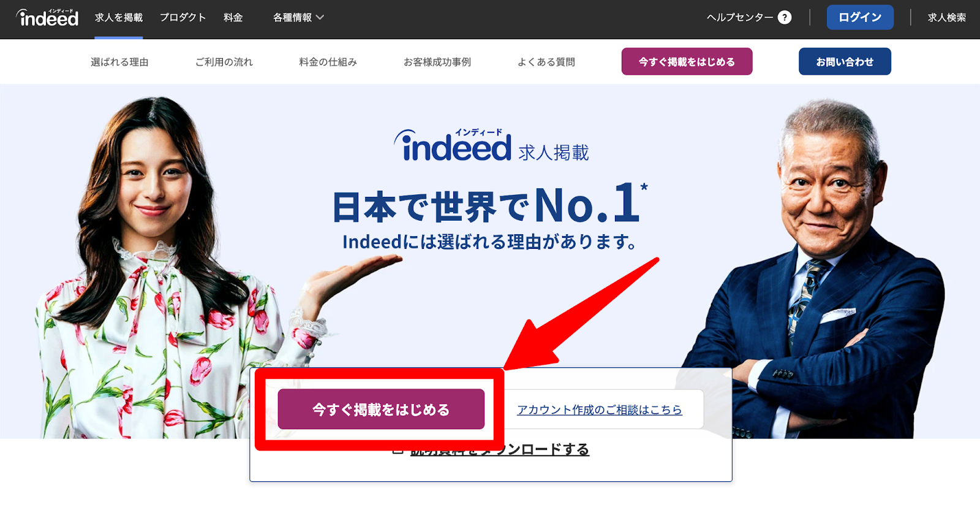Jump to 選ばれる理由 section

(119, 62)
